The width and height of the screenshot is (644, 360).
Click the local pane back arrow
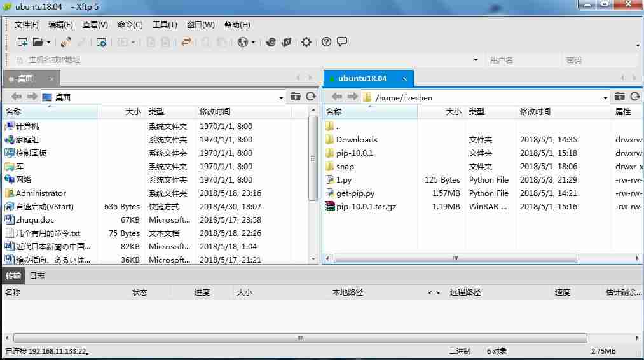click(17, 97)
